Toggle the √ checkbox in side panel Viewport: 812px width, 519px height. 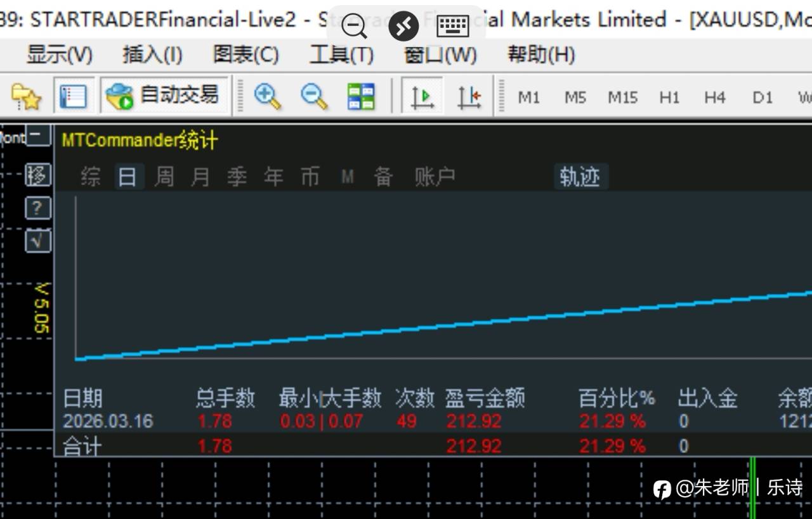[38, 240]
